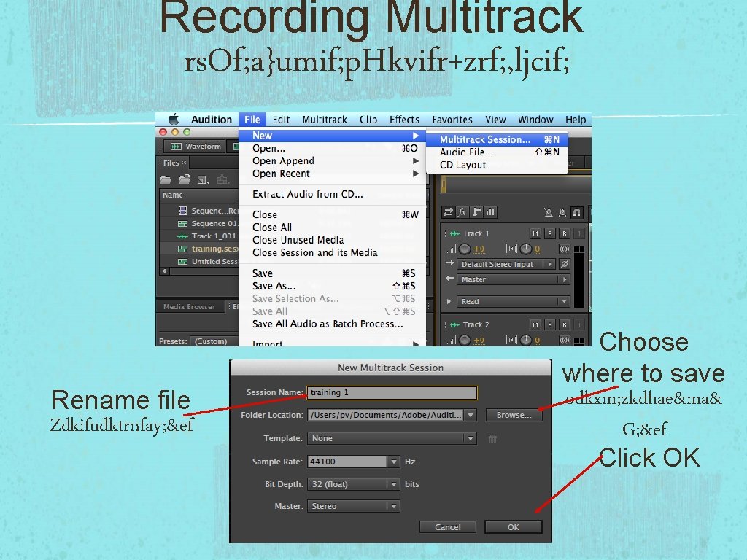Select Close Session and its Media

[332, 252]
